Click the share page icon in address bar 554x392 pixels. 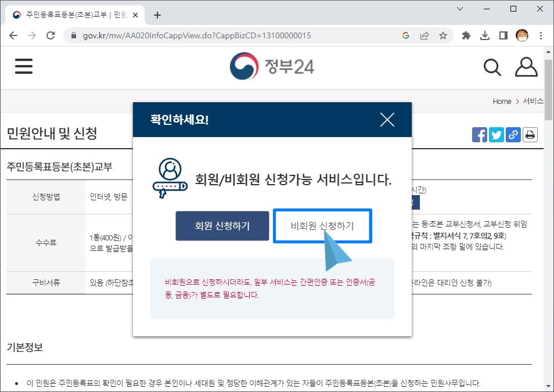click(x=425, y=35)
